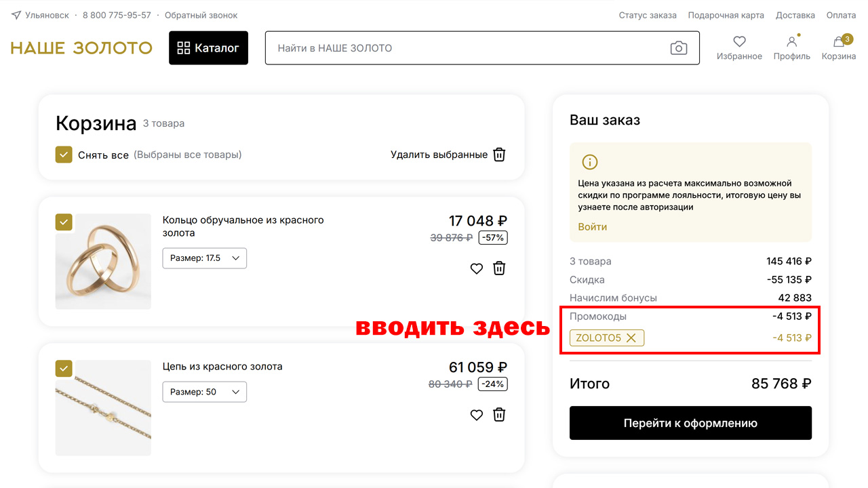Viewport: 868px width, 488px height.
Task: Open Профиль user icon
Action: (x=791, y=41)
